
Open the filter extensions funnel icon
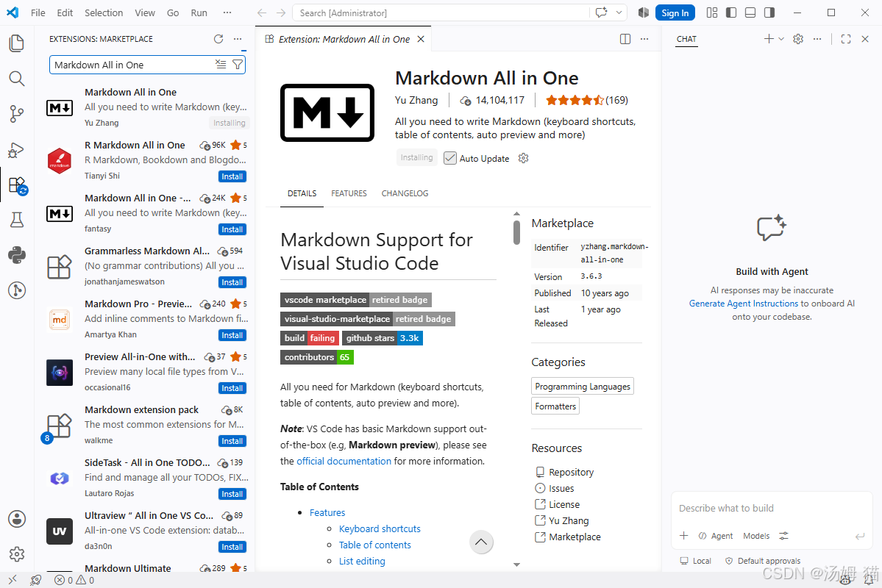click(x=238, y=65)
